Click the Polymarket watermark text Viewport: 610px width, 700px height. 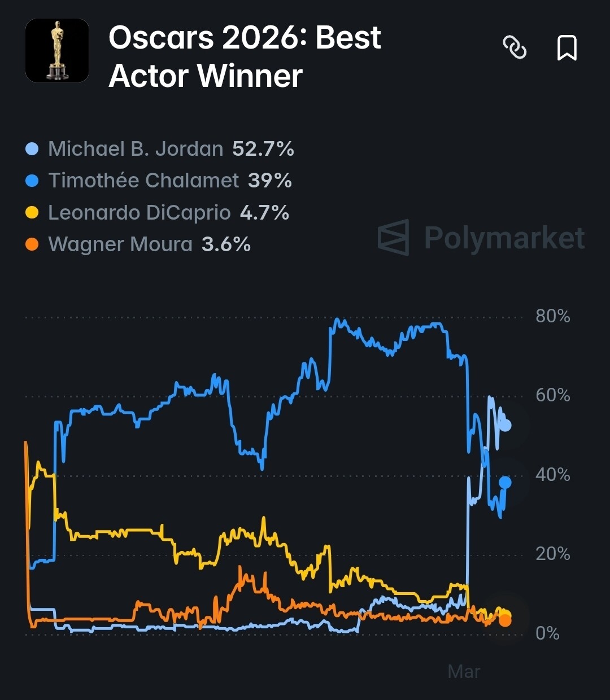504,238
